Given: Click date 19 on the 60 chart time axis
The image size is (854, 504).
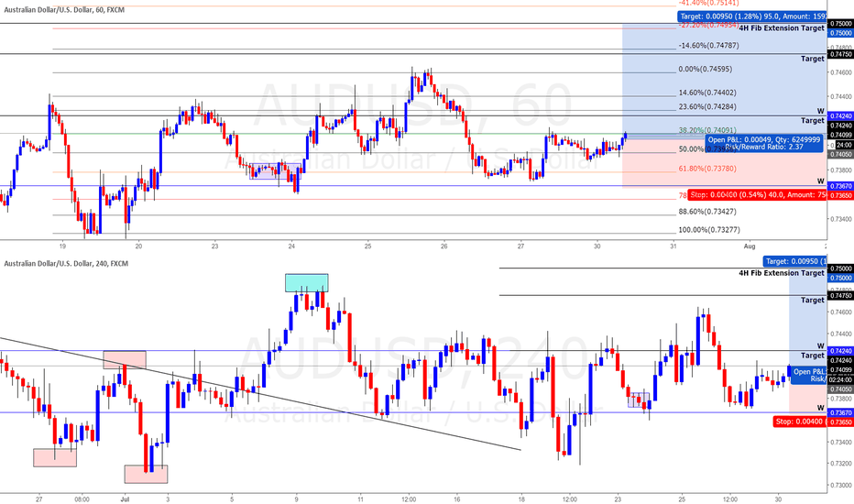Looking at the screenshot, I should point(62,247).
